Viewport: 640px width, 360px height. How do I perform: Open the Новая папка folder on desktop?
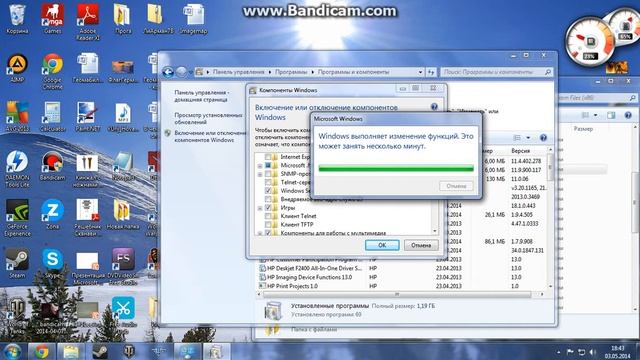[122, 215]
